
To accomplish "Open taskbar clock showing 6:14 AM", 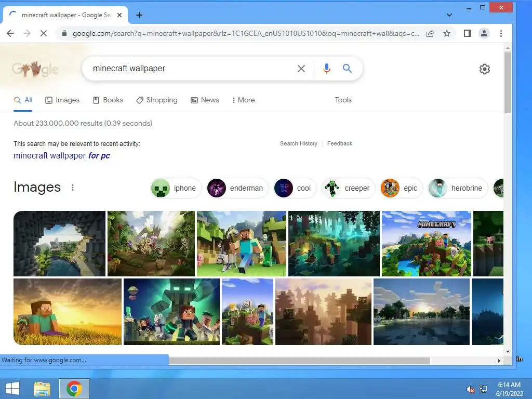I will pyautogui.click(x=509, y=389).
